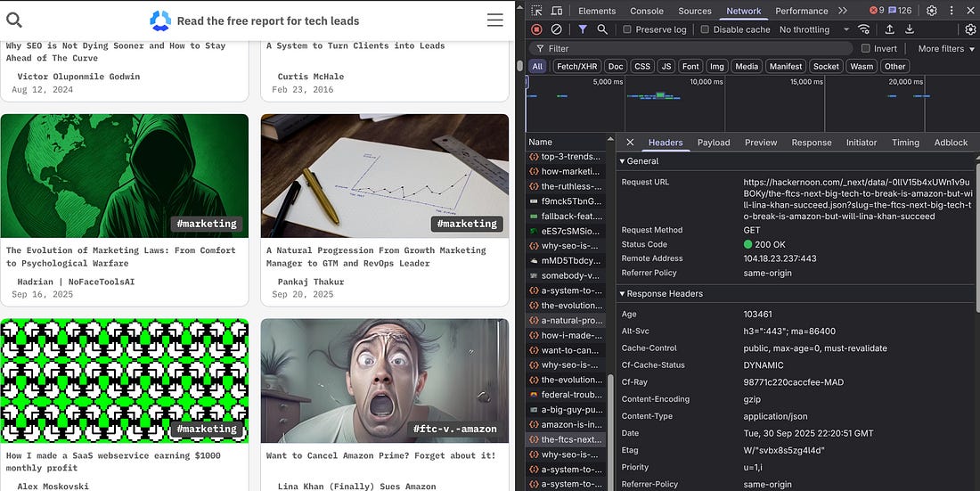Open network search with magnifier icon
This screenshot has height=491, width=980.
(x=602, y=29)
